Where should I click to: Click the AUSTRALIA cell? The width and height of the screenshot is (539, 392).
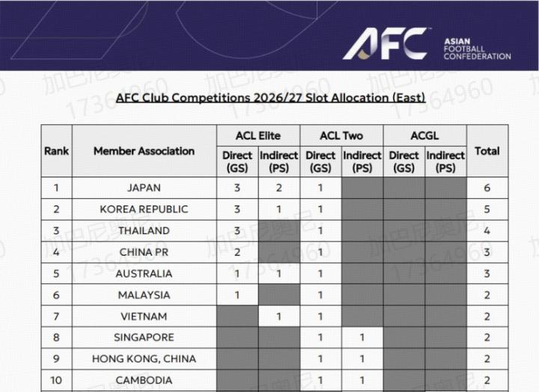pyautogui.click(x=144, y=274)
